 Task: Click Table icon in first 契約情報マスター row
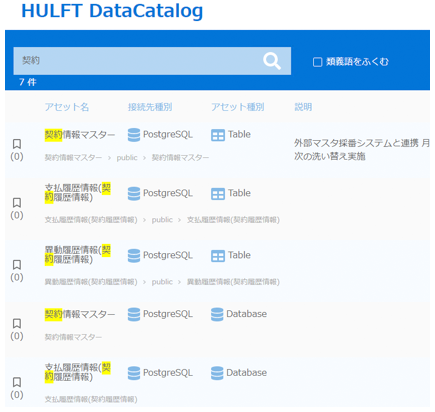(x=218, y=135)
